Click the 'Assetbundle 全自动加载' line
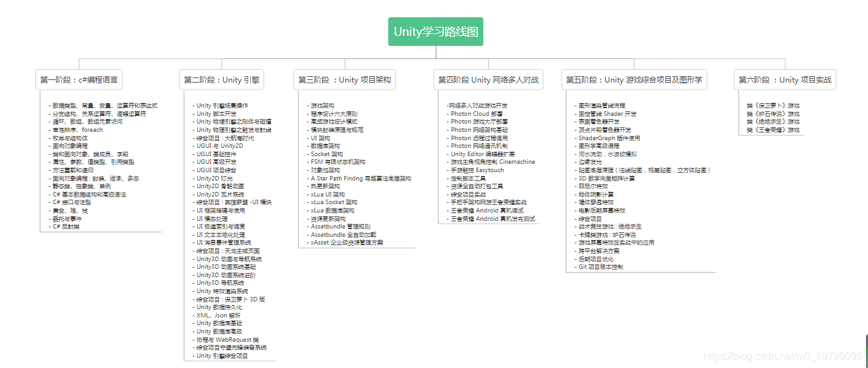The image size is (868, 368). point(341,235)
